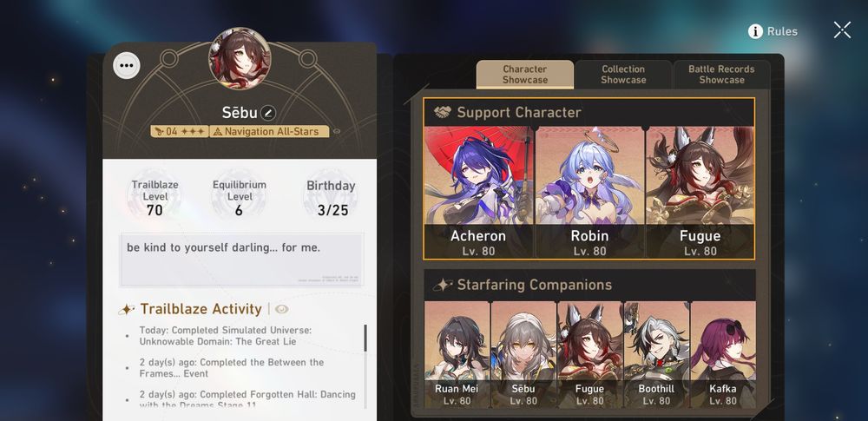The image size is (868, 421).
Task: Open the Rules info icon
Action: click(756, 31)
